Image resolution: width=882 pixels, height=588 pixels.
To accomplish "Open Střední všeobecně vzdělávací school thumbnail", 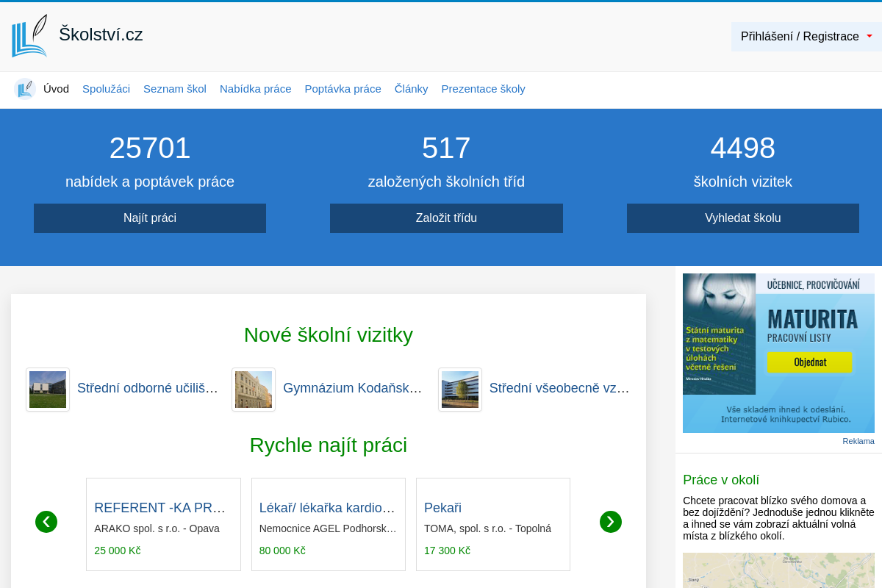I will 460,390.
